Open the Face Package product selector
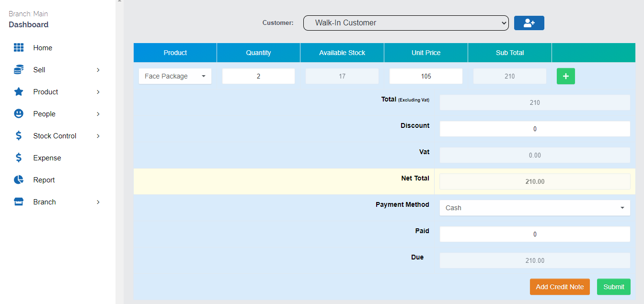 pyautogui.click(x=175, y=76)
